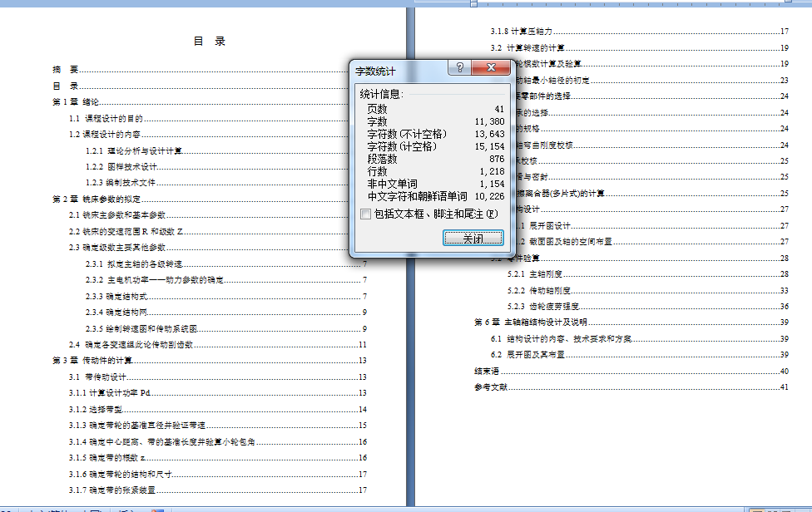Click the 目 录 page heading

[209, 42]
